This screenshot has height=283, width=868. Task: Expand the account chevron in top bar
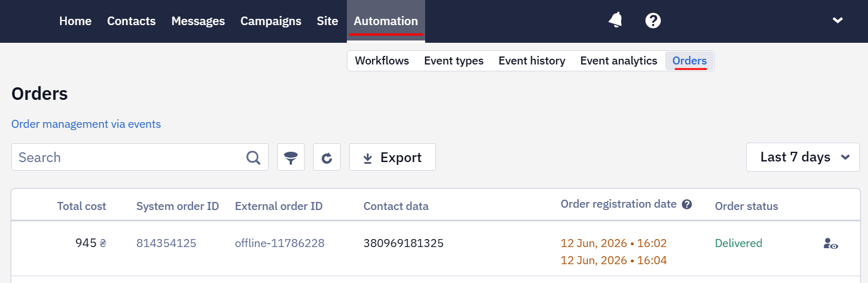pos(838,21)
